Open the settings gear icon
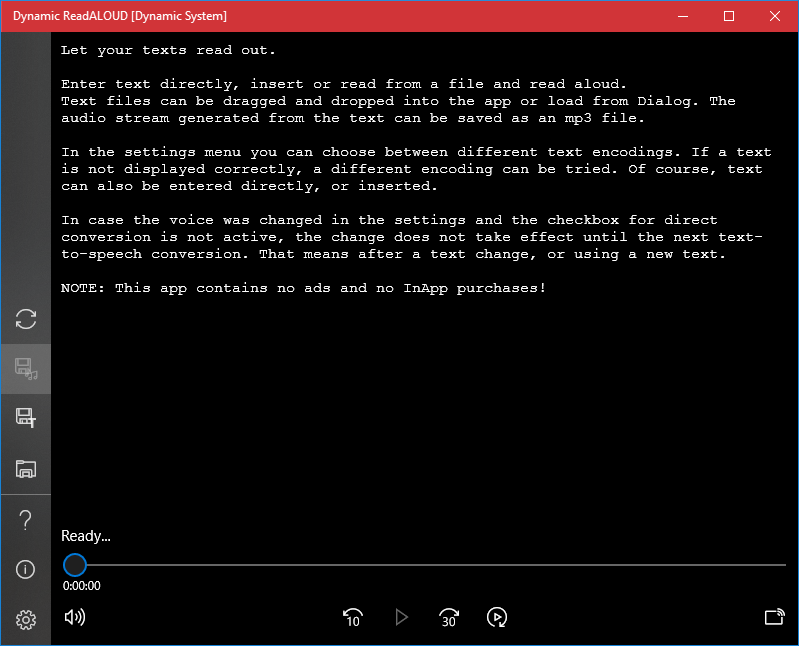The width and height of the screenshot is (799, 646). click(x=25, y=620)
